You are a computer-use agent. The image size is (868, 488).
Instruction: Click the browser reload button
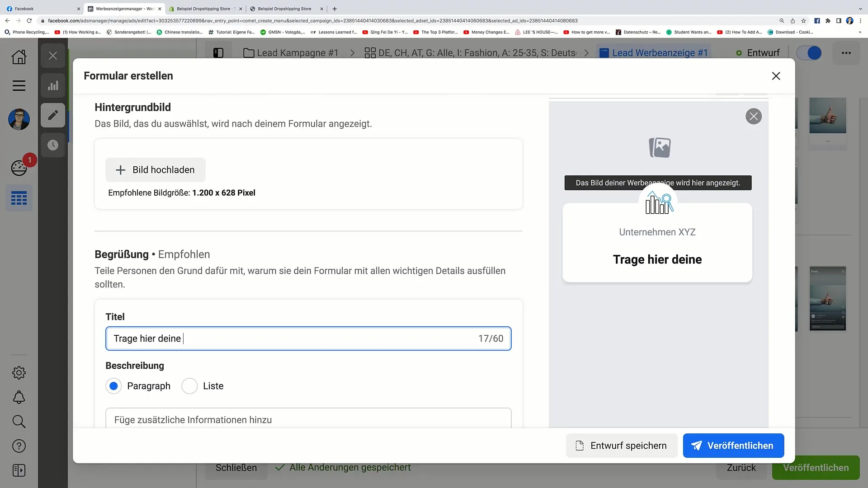[x=29, y=21]
